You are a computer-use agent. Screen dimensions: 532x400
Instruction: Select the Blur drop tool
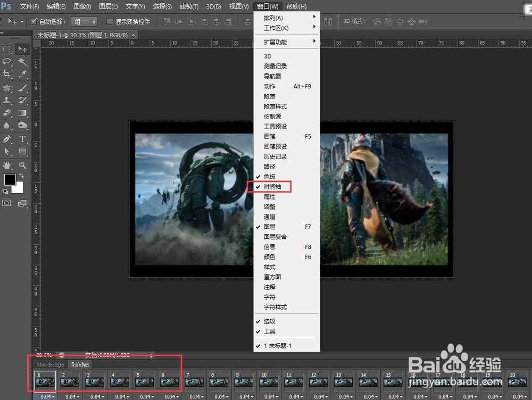[7, 125]
